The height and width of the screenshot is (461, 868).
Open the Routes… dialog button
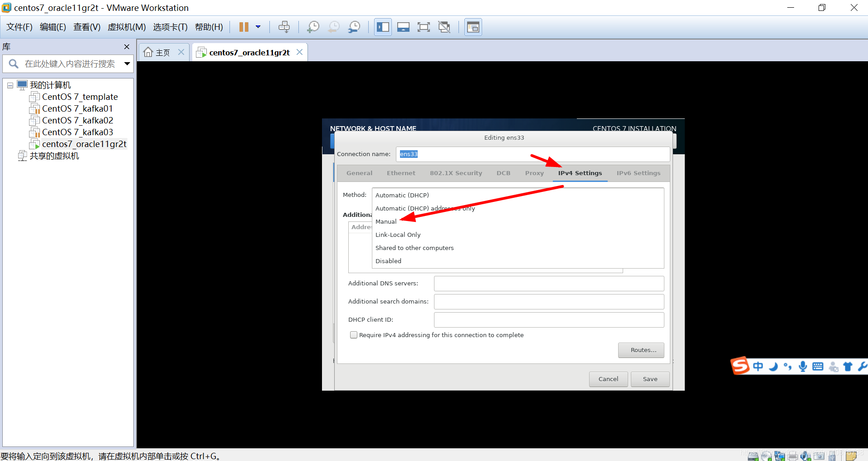641,350
